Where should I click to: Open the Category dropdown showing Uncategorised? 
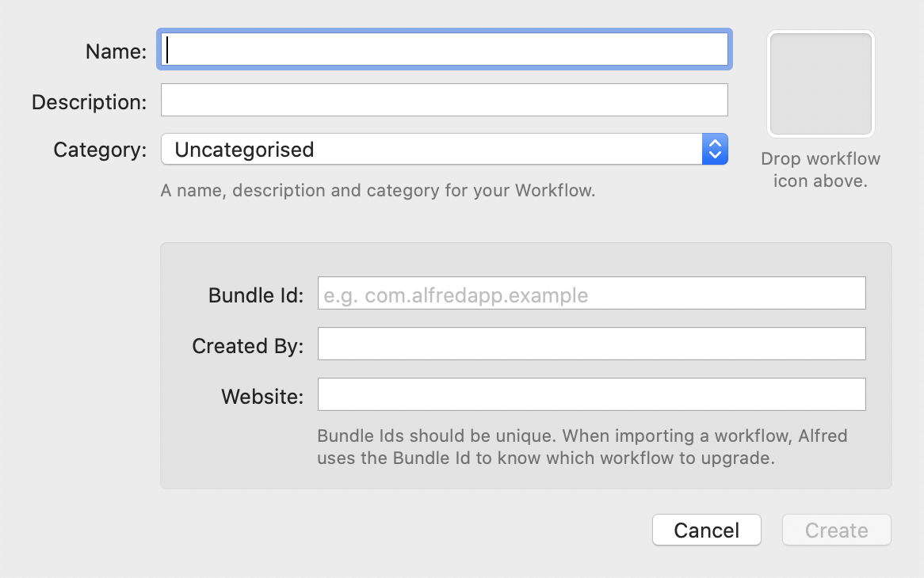445,149
